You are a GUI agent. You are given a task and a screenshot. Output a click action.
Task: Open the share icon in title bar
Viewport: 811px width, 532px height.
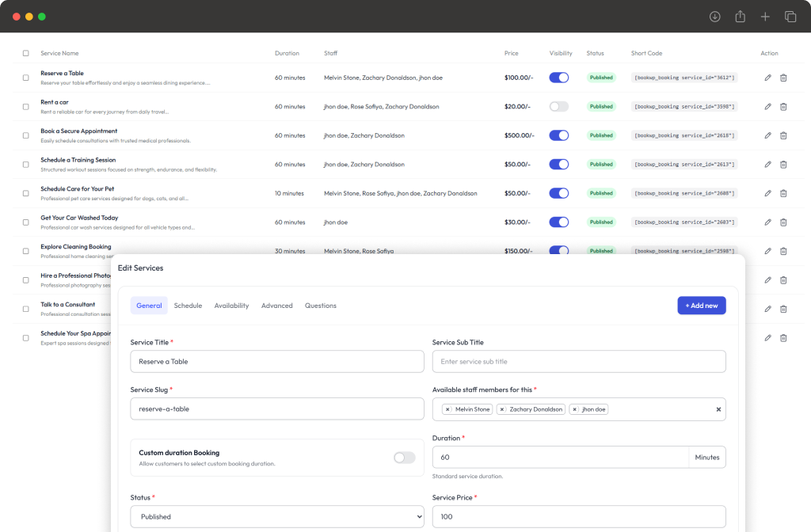pos(741,17)
